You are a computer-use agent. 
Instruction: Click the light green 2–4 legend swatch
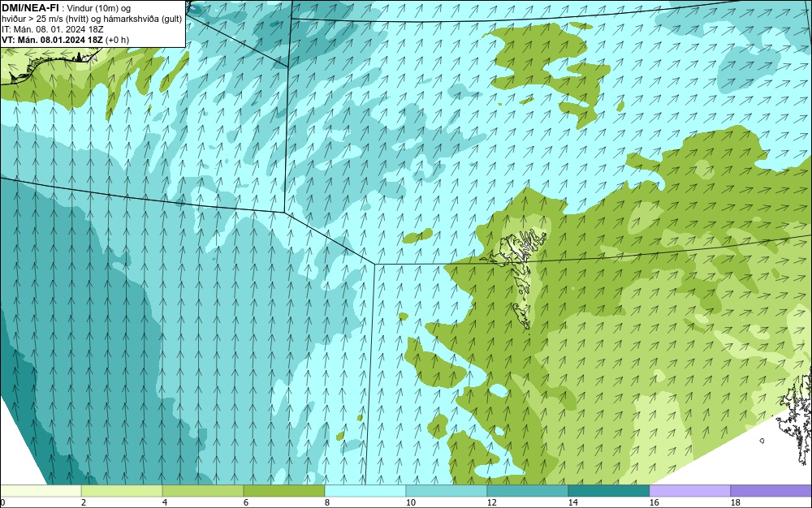tap(122, 491)
